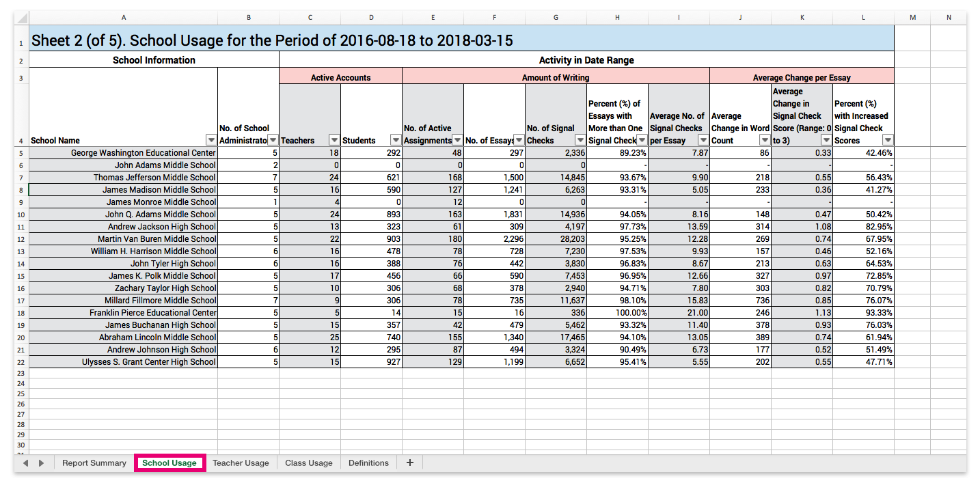Select the 'Activity in Date Range' header cell
This screenshot has height=483, width=980.
tap(587, 60)
